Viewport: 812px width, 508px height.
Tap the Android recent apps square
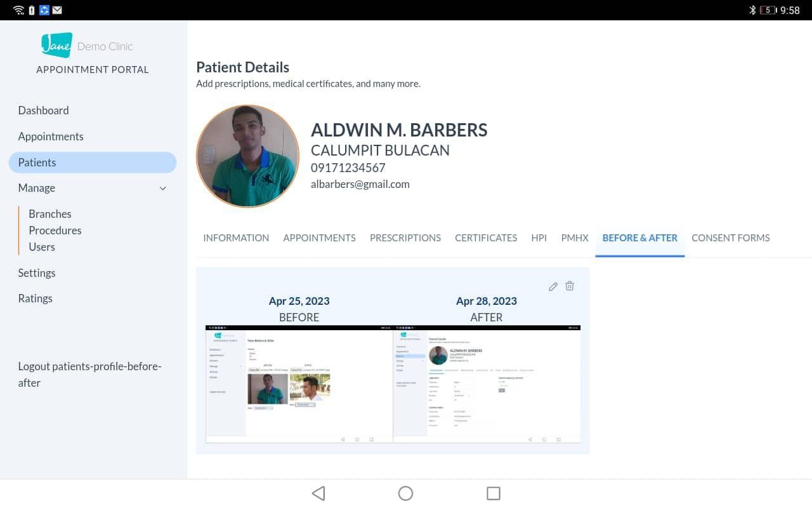tap(493, 493)
